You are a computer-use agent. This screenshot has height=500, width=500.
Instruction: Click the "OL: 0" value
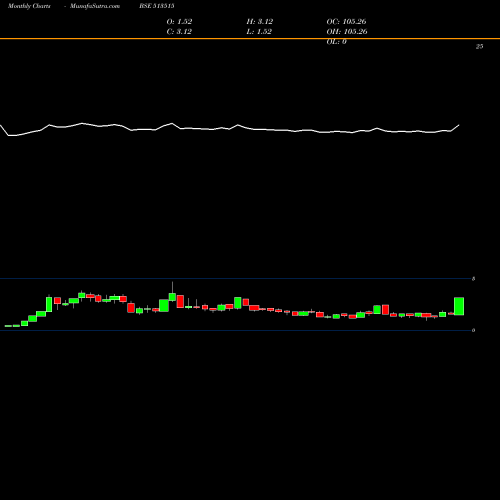coord(337,42)
